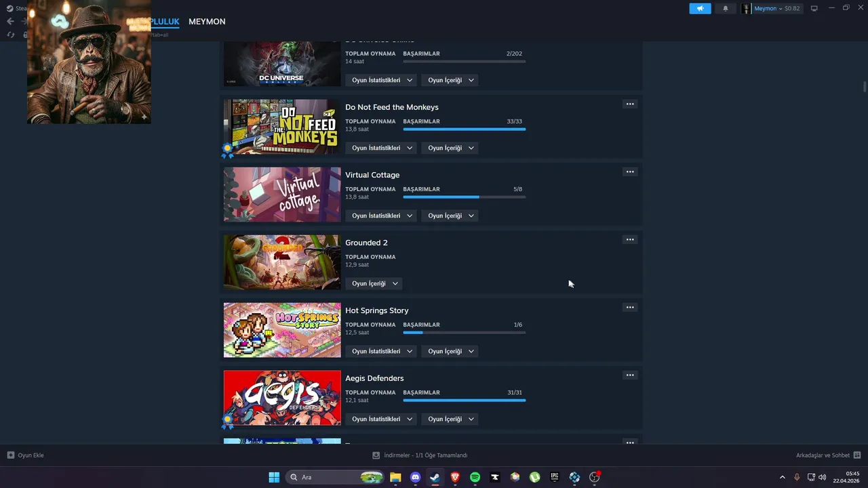
Task: Open the Grounded 2 title link
Action: tap(366, 243)
